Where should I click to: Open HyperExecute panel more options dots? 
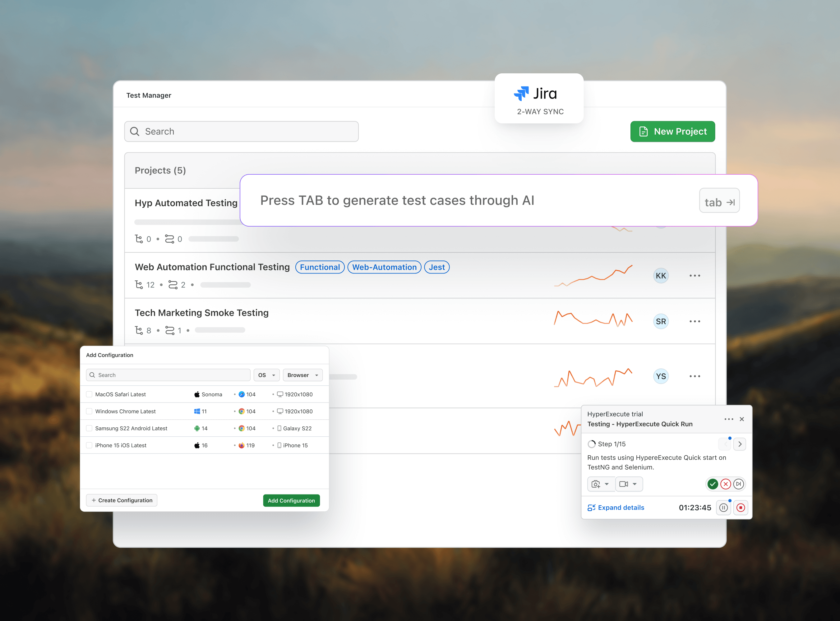pos(729,419)
